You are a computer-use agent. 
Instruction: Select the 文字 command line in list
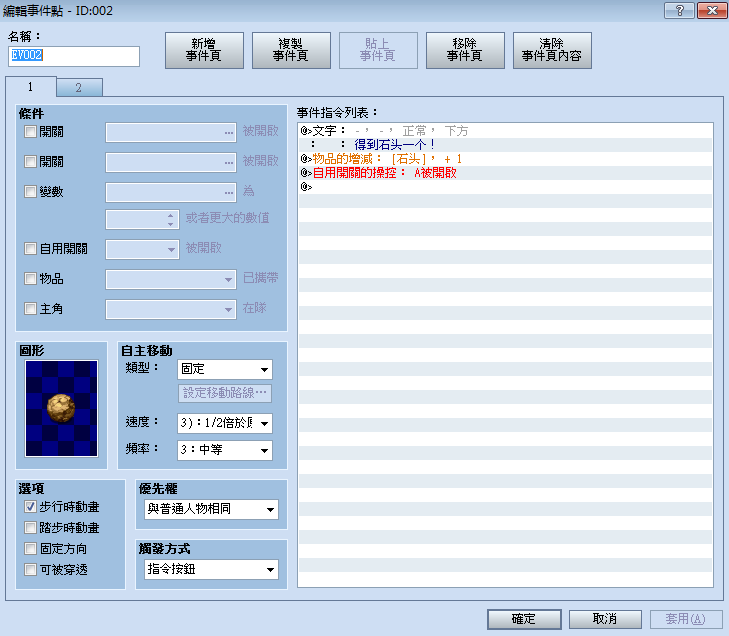click(505, 131)
